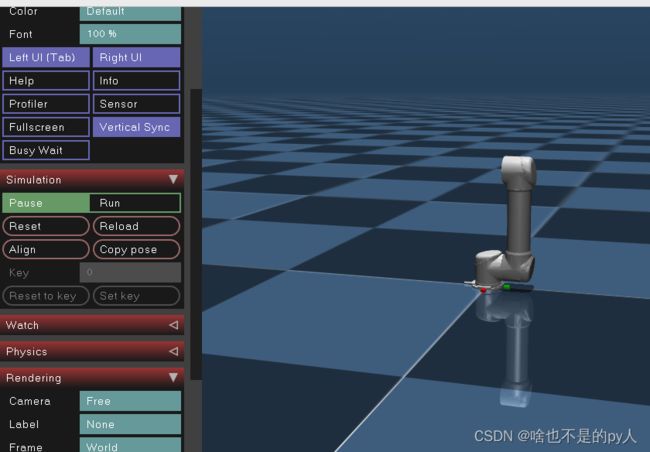
Task: Toggle Fullscreen mode
Action: click(46, 127)
